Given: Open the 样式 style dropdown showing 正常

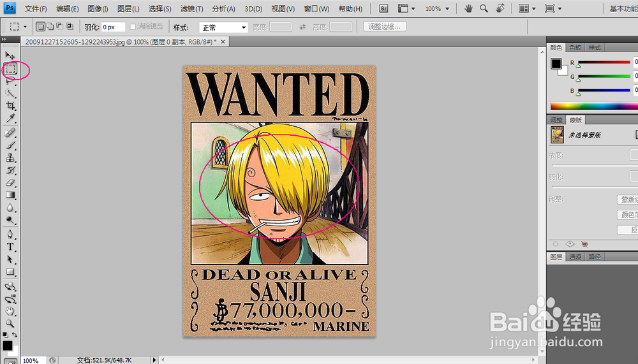Looking at the screenshot, I should [223, 27].
